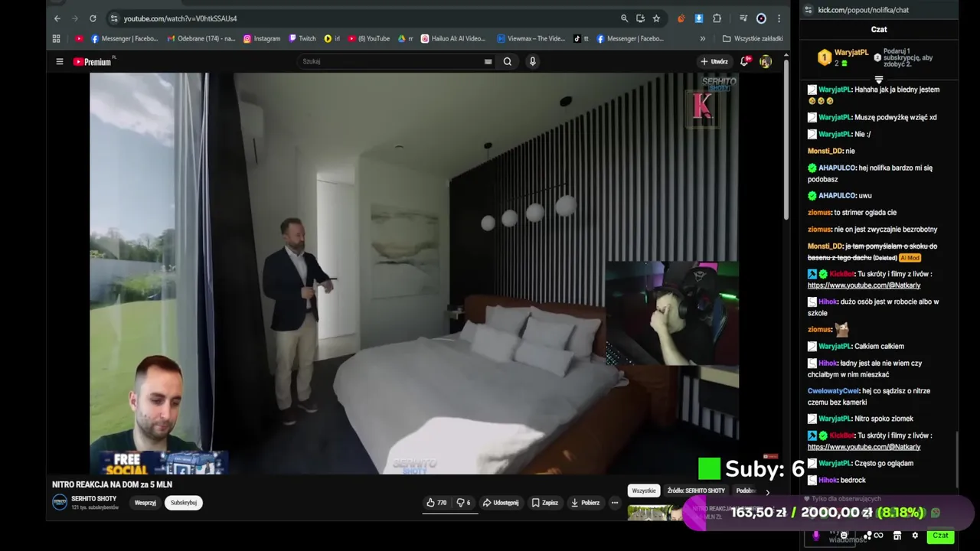Viewport: 980px width, 551px height.
Task: Click the Wesprzyj join button
Action: pyautogui.click(x=145, y=503)
